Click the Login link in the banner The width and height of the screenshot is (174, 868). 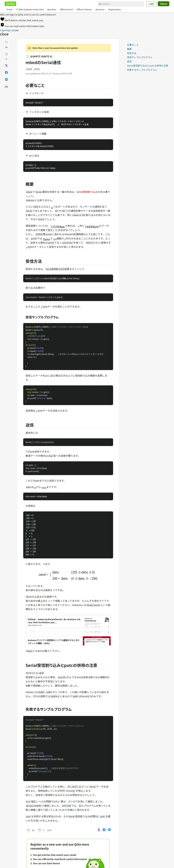(x=3, y=30)
